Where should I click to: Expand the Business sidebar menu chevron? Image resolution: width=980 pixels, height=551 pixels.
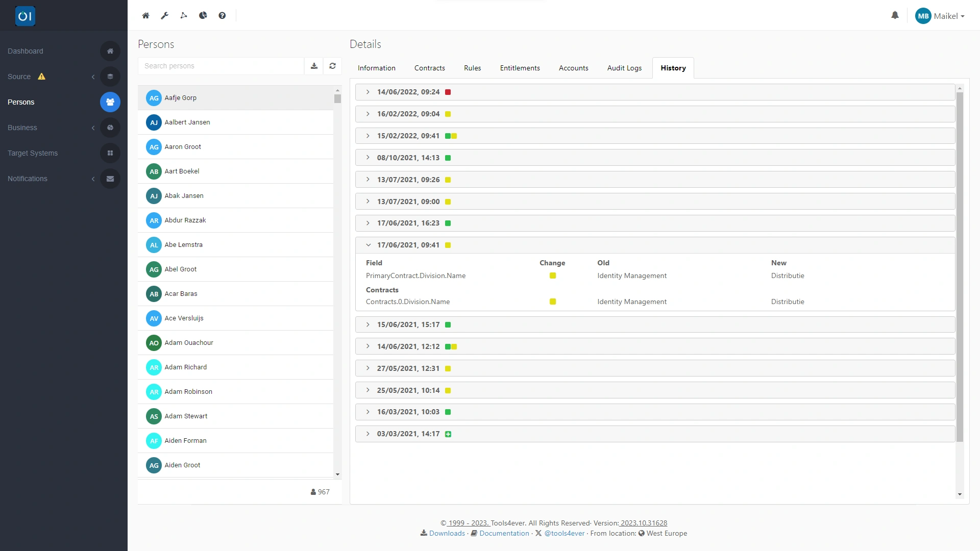(x=93, y=128)
